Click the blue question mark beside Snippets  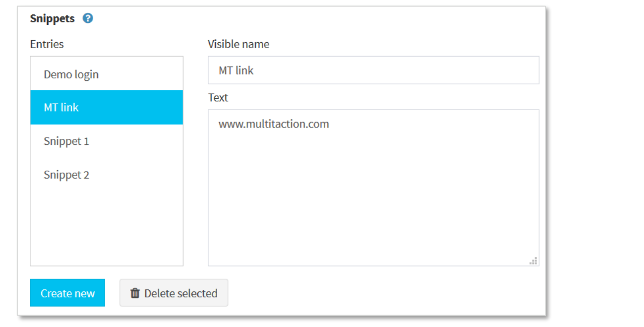(87, 18)
